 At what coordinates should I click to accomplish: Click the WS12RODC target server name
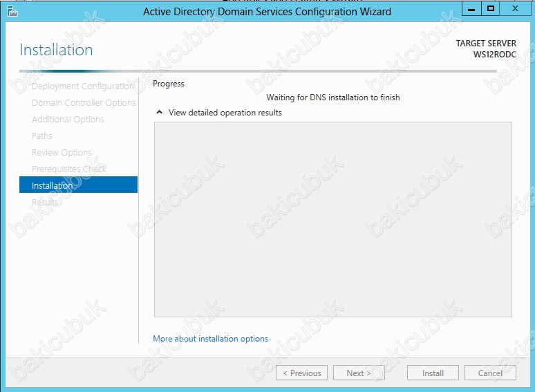494,54
